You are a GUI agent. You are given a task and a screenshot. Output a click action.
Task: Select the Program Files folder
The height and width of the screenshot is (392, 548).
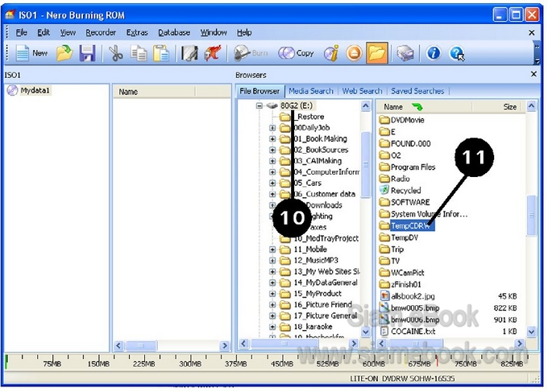click(x=408, y=167)
